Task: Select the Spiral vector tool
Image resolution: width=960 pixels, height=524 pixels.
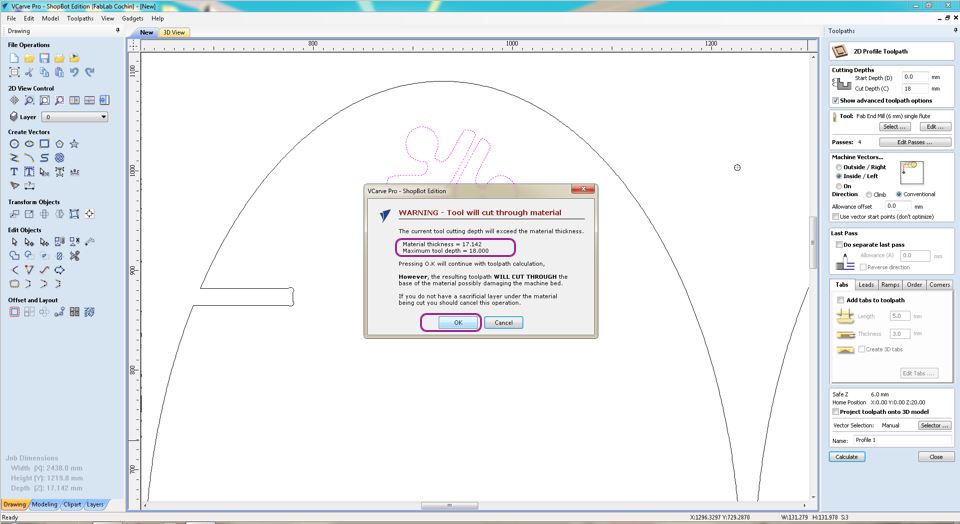Action: click(x=59, y=158)
